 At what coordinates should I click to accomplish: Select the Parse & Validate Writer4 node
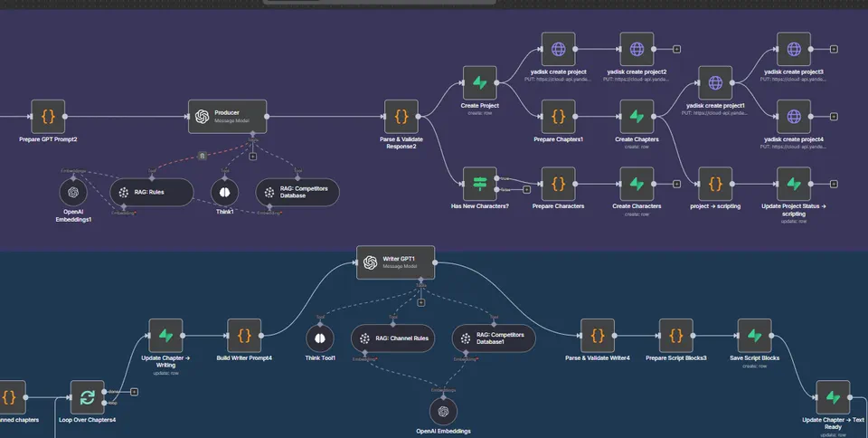point(598,336)
